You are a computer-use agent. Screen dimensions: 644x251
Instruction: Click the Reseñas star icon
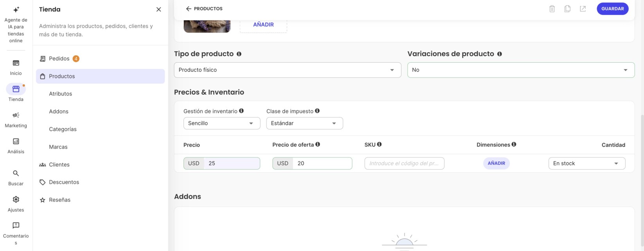click(43, 200)
